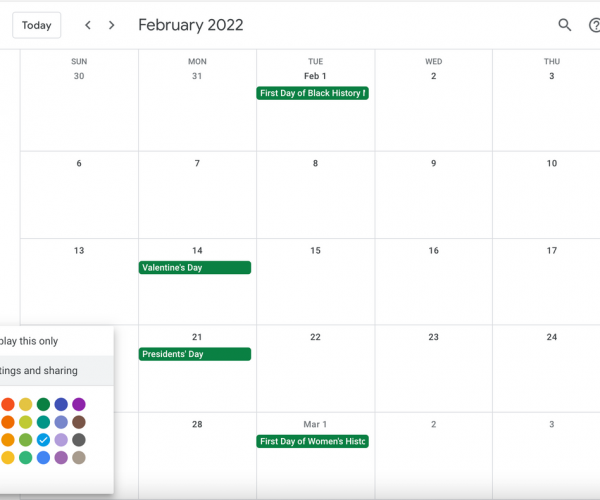Open First Day of Women's History event
This screenshot has height=500, width=600.
coord(313,441)
